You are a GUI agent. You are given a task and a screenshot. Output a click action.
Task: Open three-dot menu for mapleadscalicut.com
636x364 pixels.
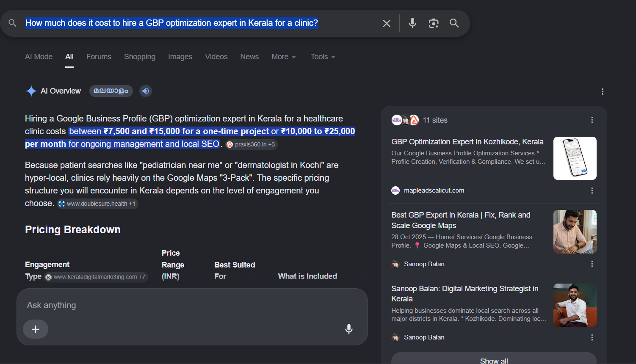pyautogui.click(x=592, y=190)
